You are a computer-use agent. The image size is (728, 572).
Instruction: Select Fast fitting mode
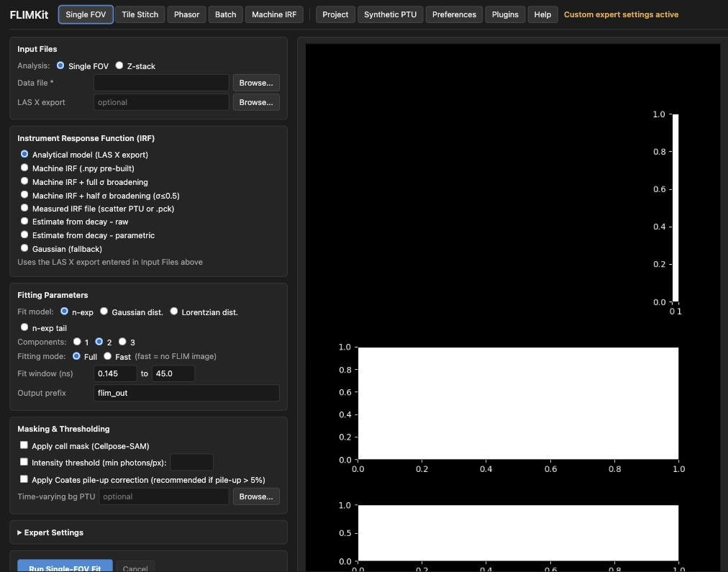click(x=108, y=356)
